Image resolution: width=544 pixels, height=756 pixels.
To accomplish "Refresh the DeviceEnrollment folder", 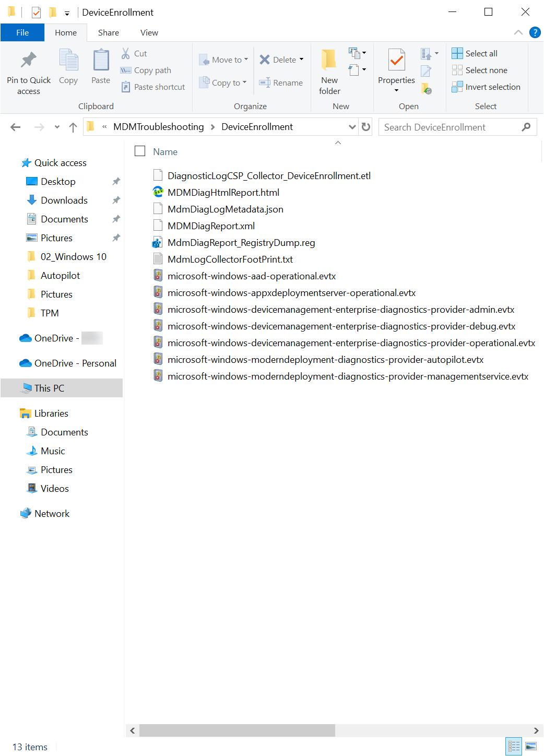I will (365, 126).
